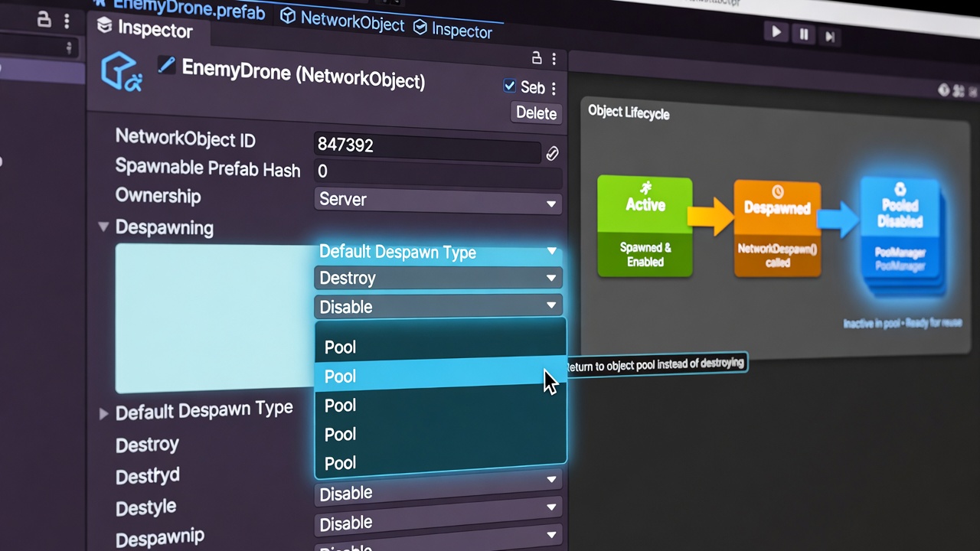
Task: Open the three-dot menu in left panel header
Action: pos(67,21)
